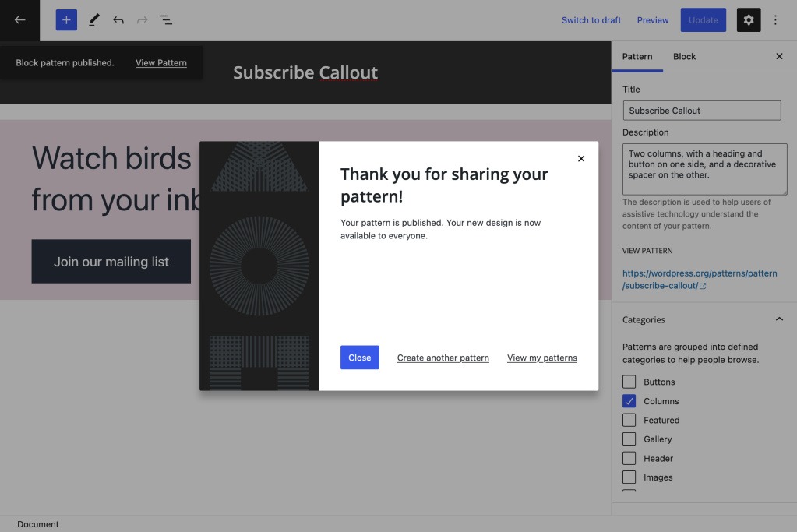797x532 pixels.
Task: Dismiss the thank-you dialog with X
Action: 581,159
